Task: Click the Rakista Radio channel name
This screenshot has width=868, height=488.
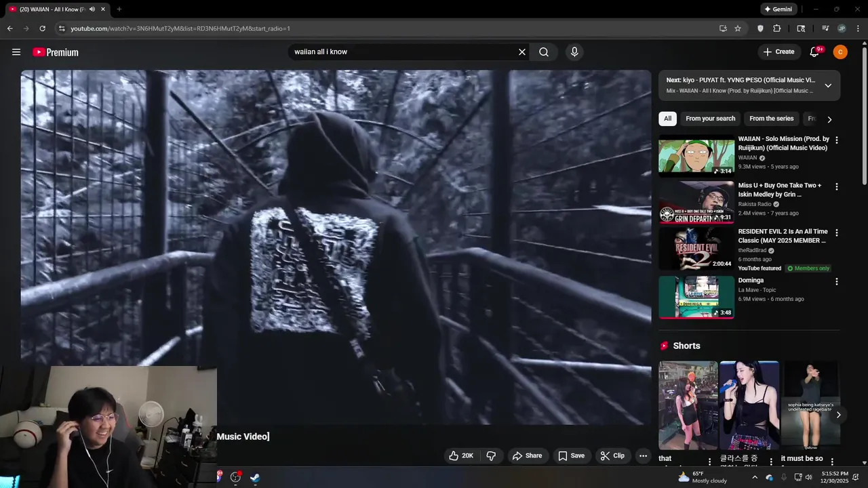Action: coord(755,204)
